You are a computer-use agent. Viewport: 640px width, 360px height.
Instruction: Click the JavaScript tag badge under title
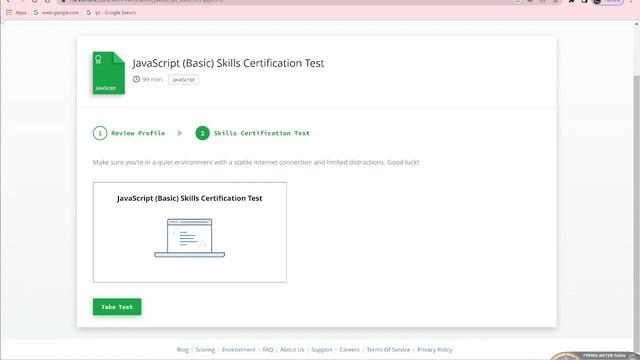(x=184, y=80)
